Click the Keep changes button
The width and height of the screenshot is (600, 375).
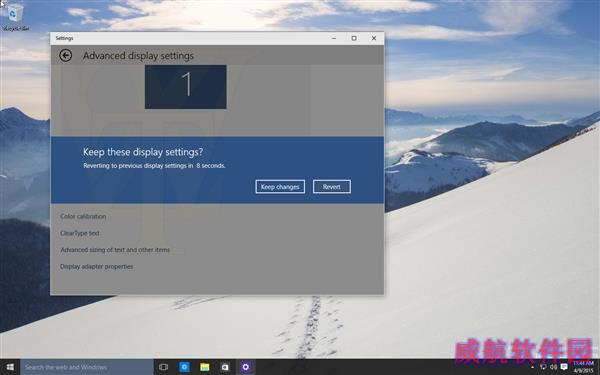[x=280, y=187]
